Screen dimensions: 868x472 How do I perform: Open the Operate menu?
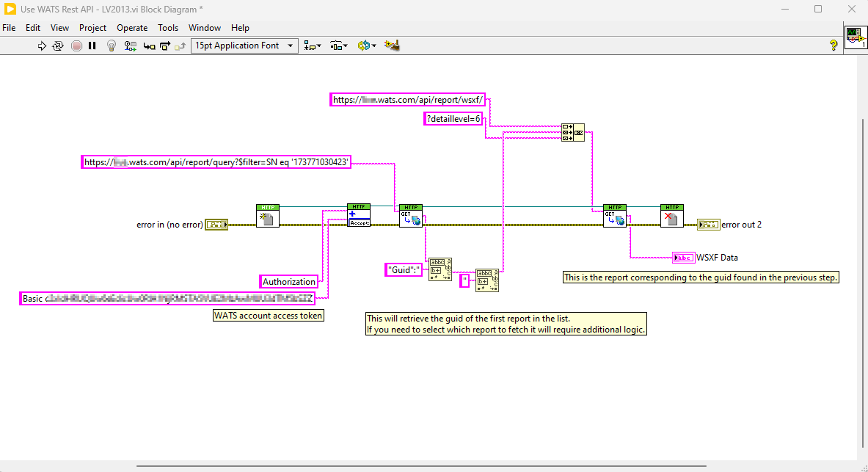click(x=132, y=28)
